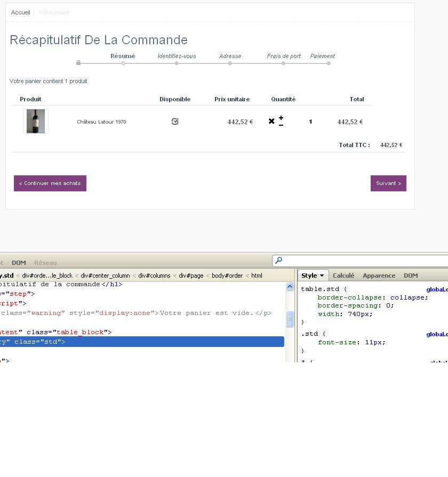Switch to the Calculé tab
Viewport: 448px width, 477px height.
click(x=343, y=276)
